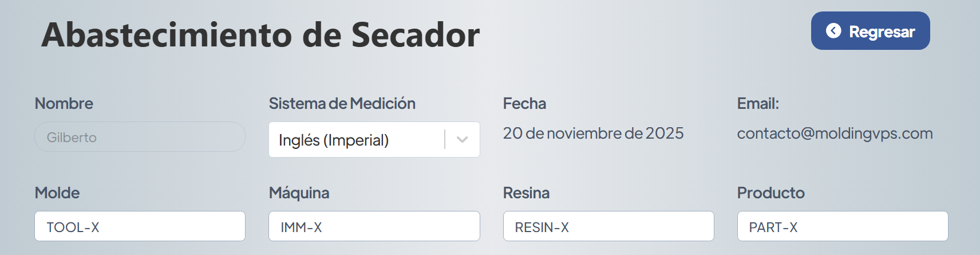Click the Email: label
980x255 pixels.
758,104
